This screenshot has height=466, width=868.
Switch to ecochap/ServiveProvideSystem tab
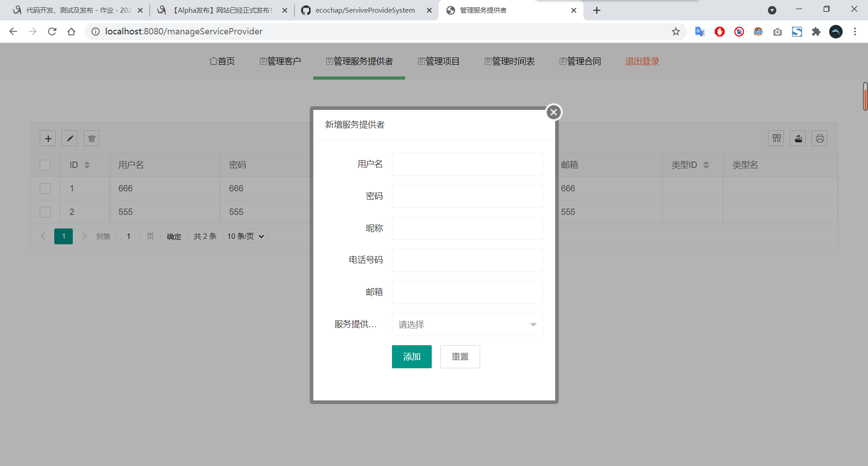point(366,10)
